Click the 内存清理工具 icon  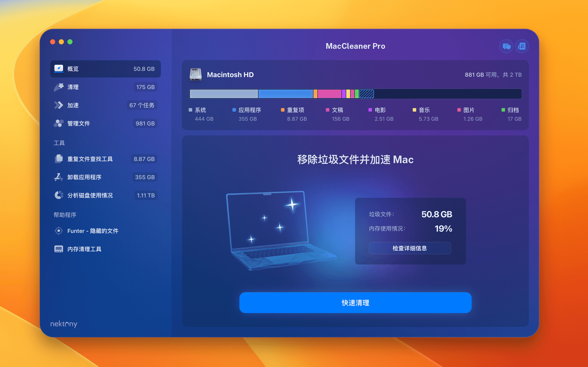58,248
